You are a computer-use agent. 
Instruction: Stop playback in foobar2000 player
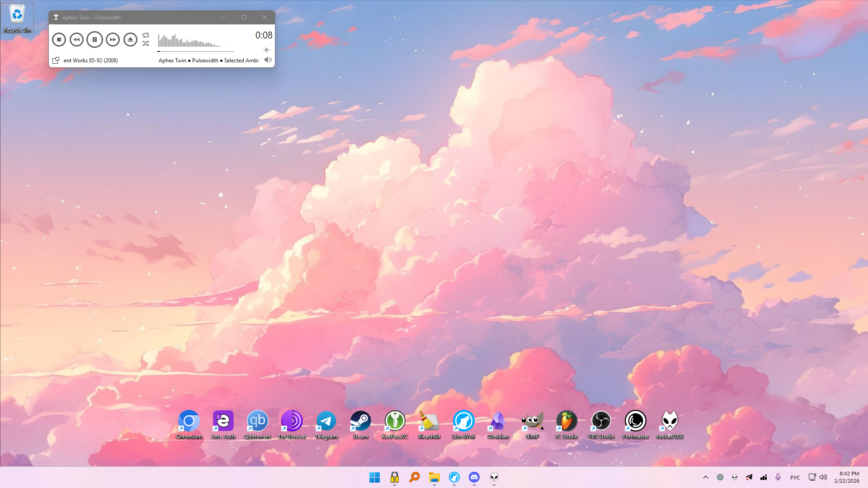59,40
